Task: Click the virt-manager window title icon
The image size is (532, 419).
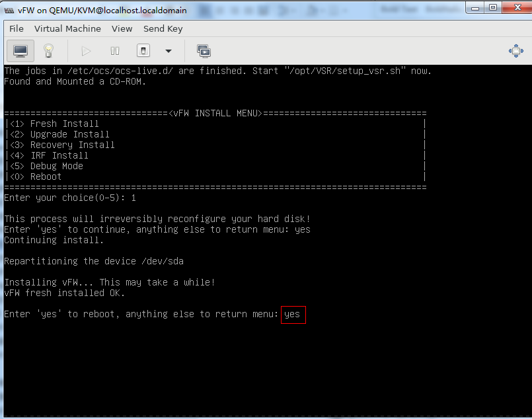Action: click(x=9, y=11)
